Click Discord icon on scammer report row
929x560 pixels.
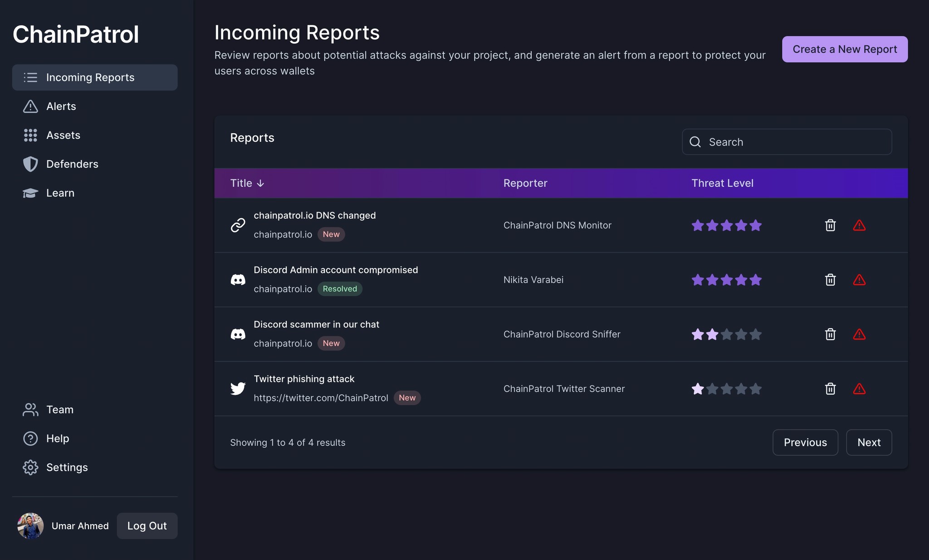click(238, 334)
